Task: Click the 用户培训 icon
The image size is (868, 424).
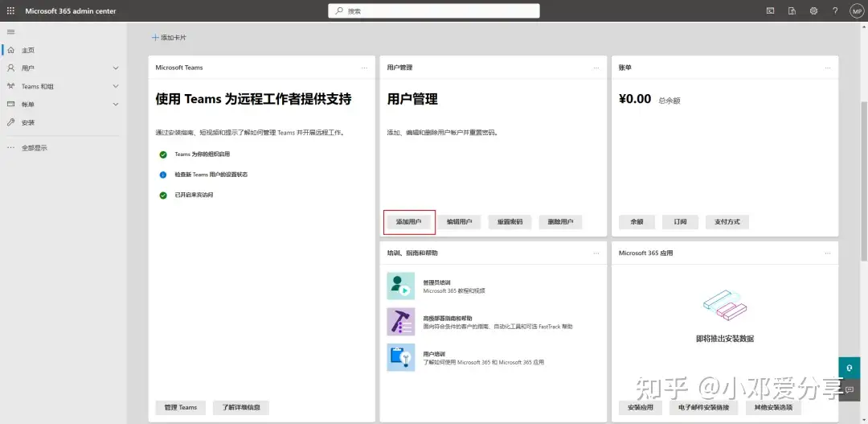Action: (x=401, y=357)
